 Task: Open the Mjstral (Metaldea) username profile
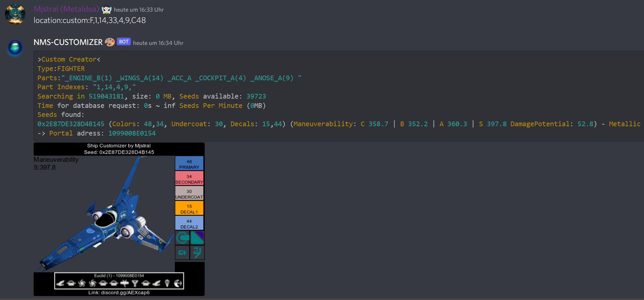coord(67,9)
